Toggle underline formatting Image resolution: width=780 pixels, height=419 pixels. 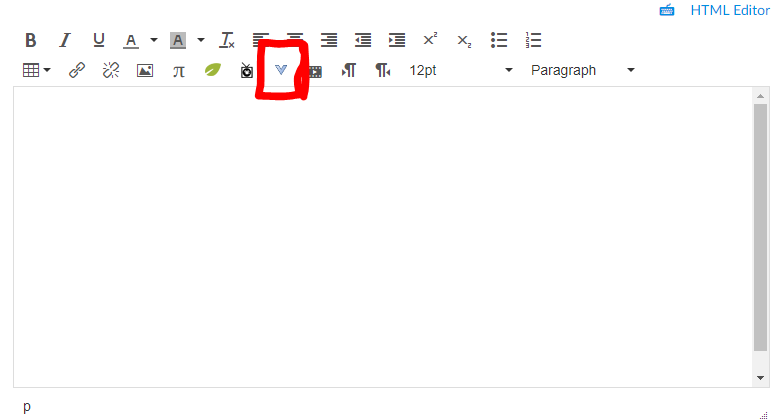tap(98, 40)
